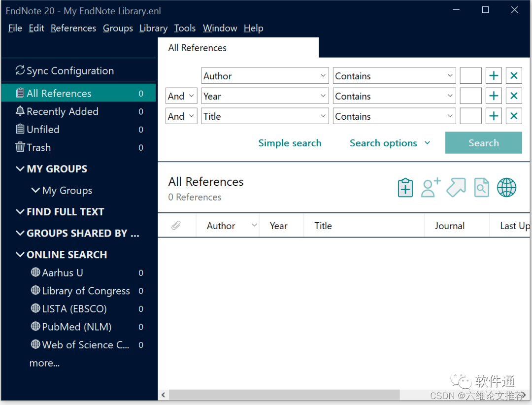Remove the Year search row

514,96
